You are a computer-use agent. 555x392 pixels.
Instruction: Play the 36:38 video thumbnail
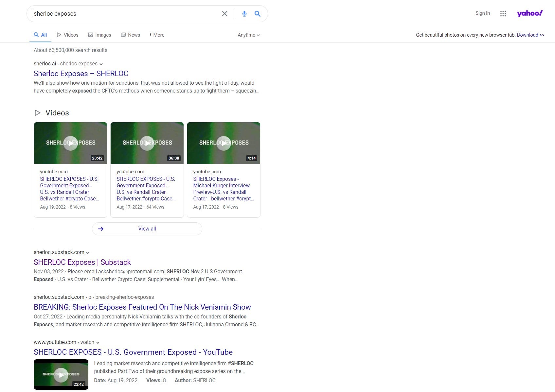[x=147, y=143]
